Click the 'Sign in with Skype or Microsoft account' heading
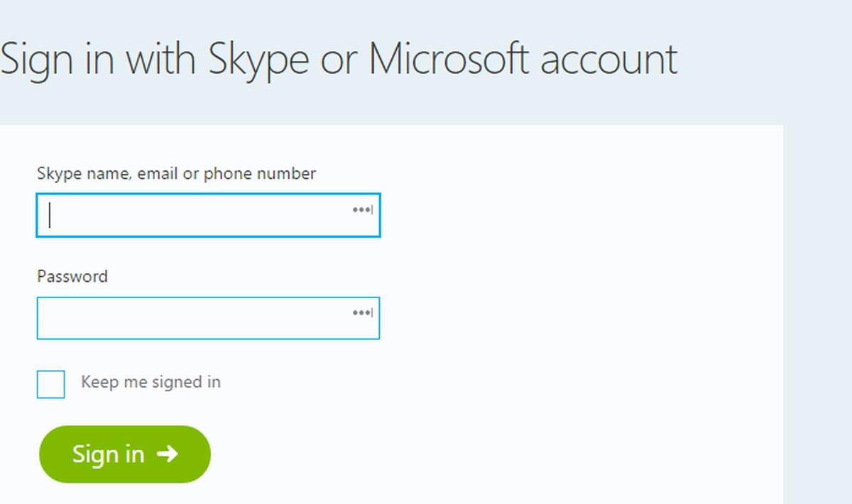This screenshot has height=504, width=852. (x=339, y=59)
